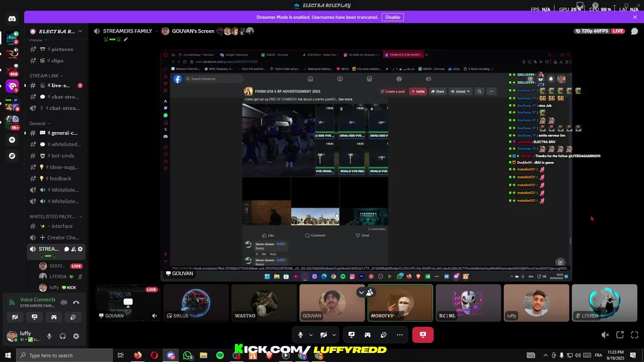
Task: Toggle microphone in bottom call controls
Action: pyautogui.click(x=300, y=335)
